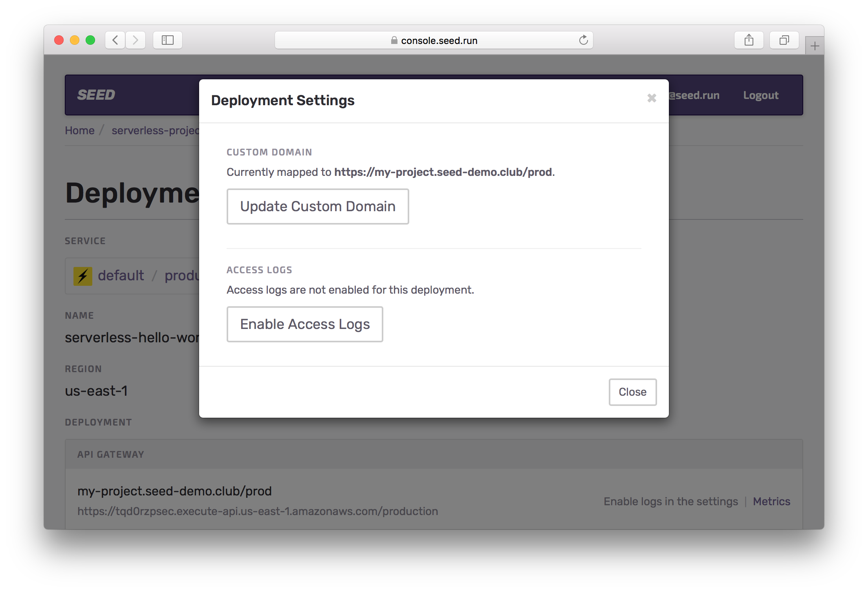Go to Home breadcrumb link

pos(80,130)
